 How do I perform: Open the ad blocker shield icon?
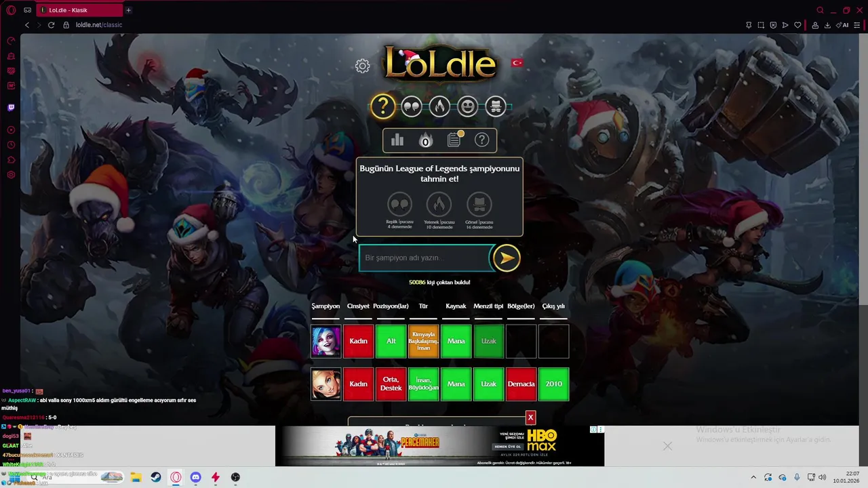pyautogui.click(x=773, y=25)
